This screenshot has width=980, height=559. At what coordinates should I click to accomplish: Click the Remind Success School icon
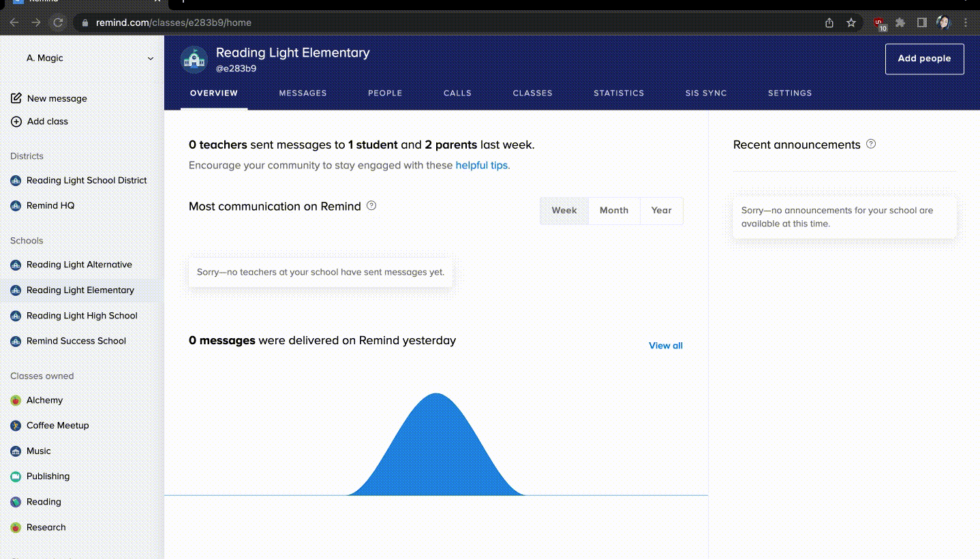[x=16, y=341]
